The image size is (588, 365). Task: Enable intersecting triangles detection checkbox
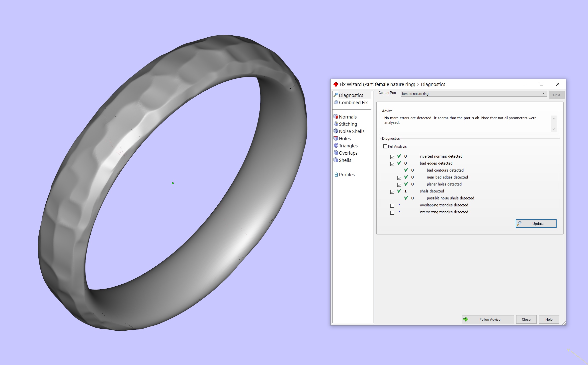point(392,213)
